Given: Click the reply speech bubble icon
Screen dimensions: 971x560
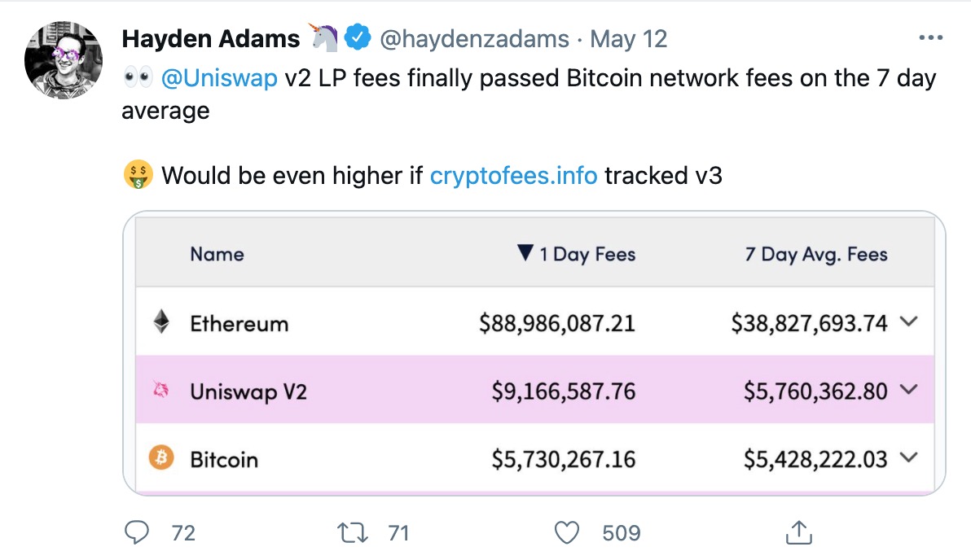Looking at the screenshot, I should pyautogui.click(x=137, y=532).
